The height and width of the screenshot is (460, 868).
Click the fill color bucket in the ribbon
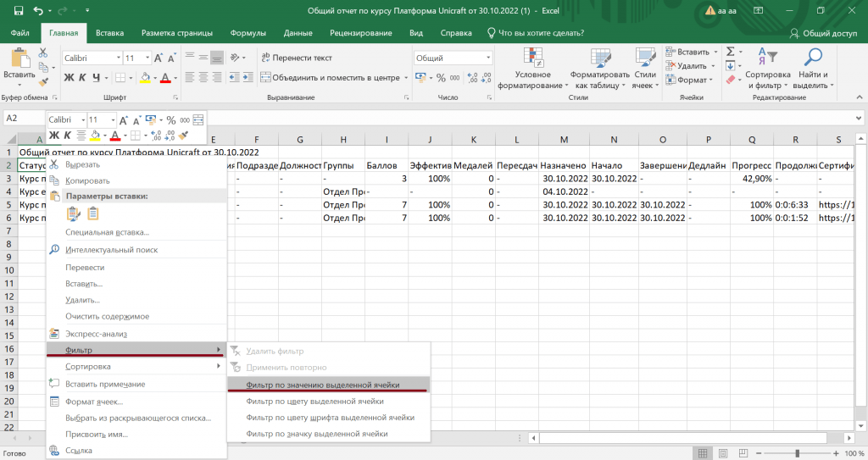145,77
